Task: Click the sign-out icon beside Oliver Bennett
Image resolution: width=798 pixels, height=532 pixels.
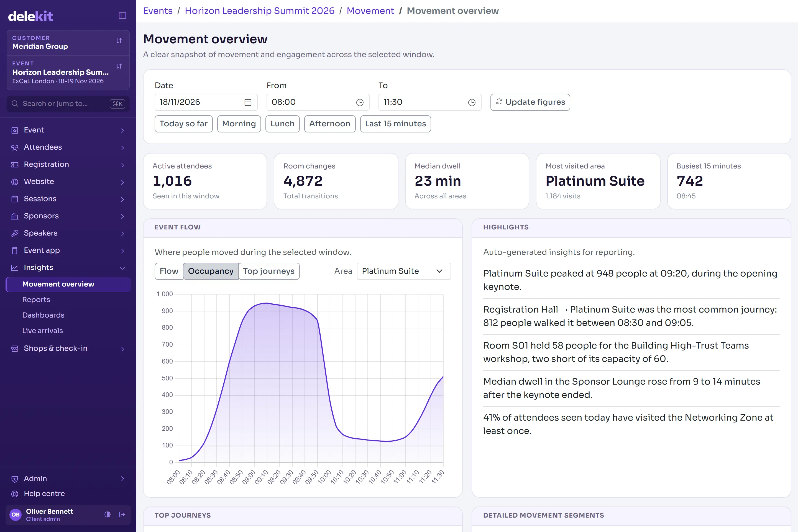Action: (122, 514)
